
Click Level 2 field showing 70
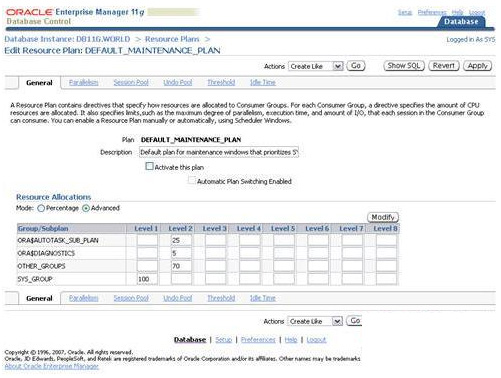pyautogui.click(x=181, y=266)
